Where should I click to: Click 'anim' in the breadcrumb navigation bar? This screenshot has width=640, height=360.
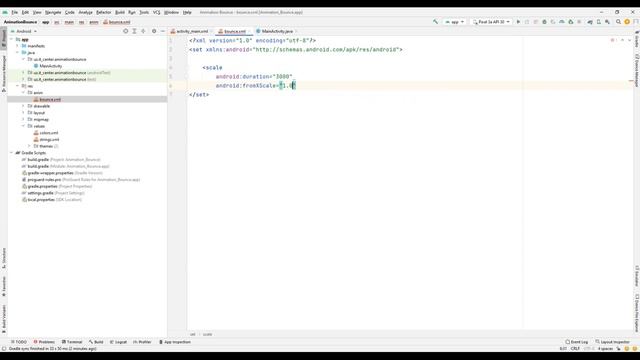tap(94, 22)
